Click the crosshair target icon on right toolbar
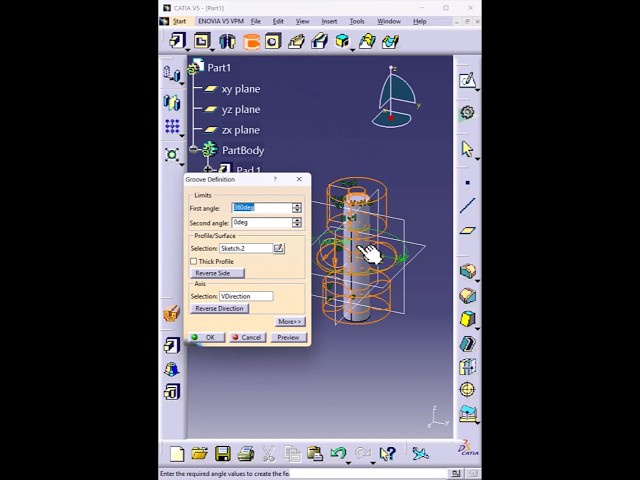640x480 pixels. [468, 389]
